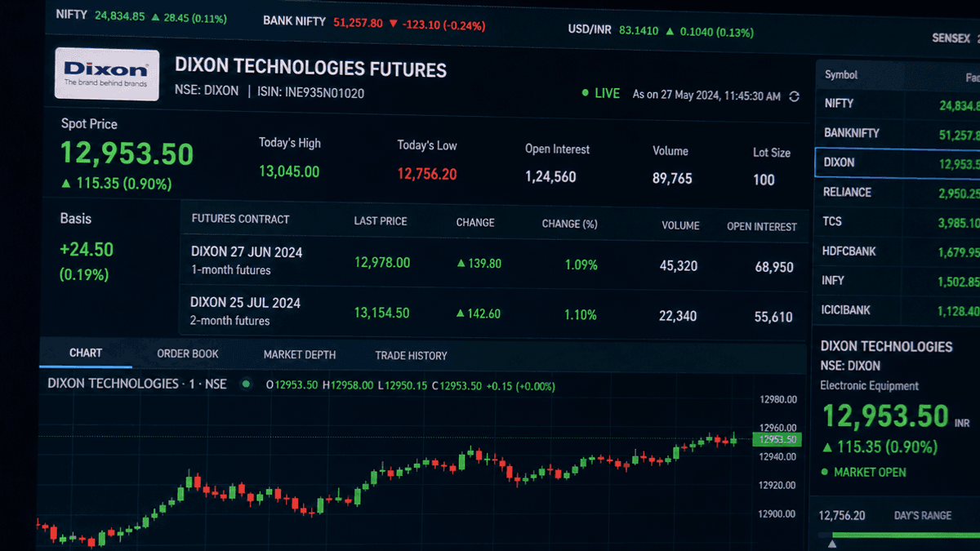Viewport: 980px width, 551px height.
Task: Open the TRADE HISTORY tab
Action: [x=411, y=356]
